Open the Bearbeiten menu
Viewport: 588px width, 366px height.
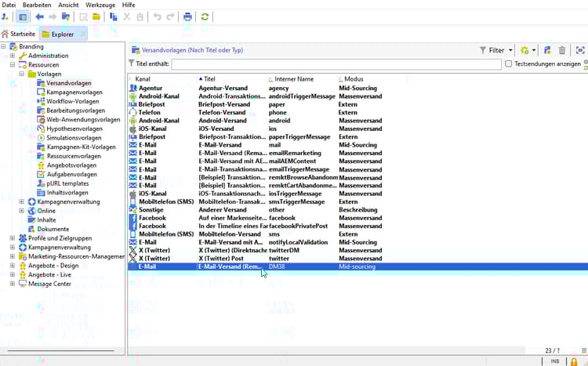tap(37, 5)
